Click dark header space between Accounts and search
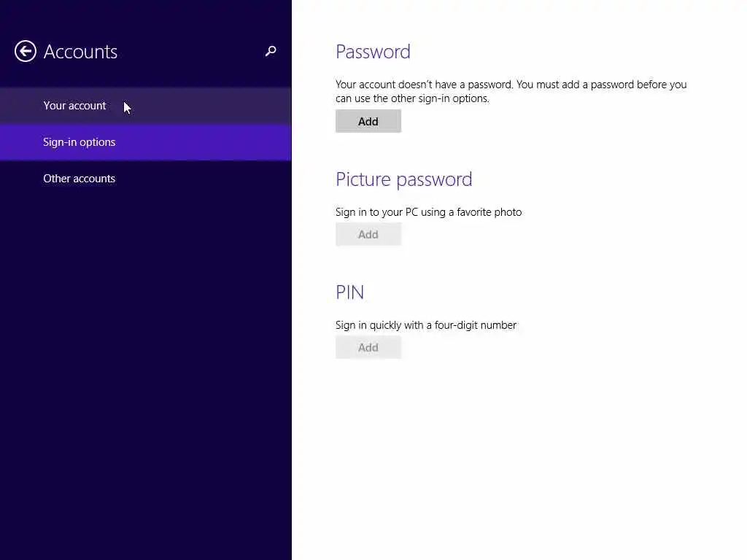747x560 pixels. pyautogui.click(x=190, y=52)
